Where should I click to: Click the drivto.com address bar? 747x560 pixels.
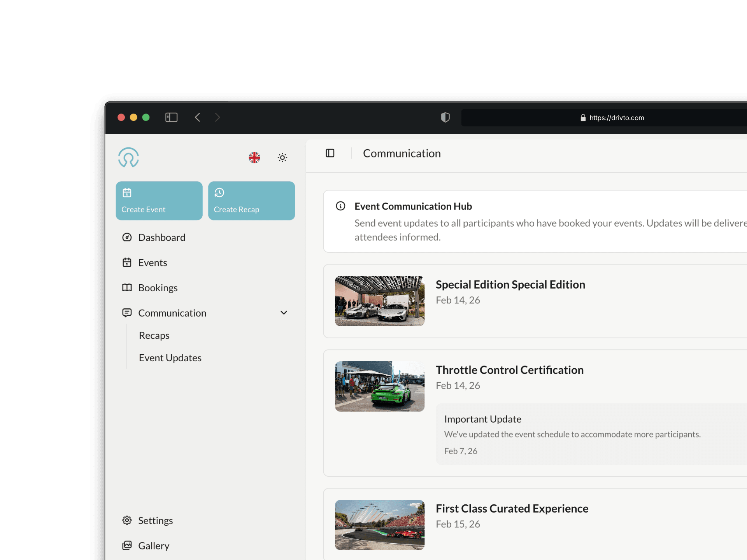point(616,118)
